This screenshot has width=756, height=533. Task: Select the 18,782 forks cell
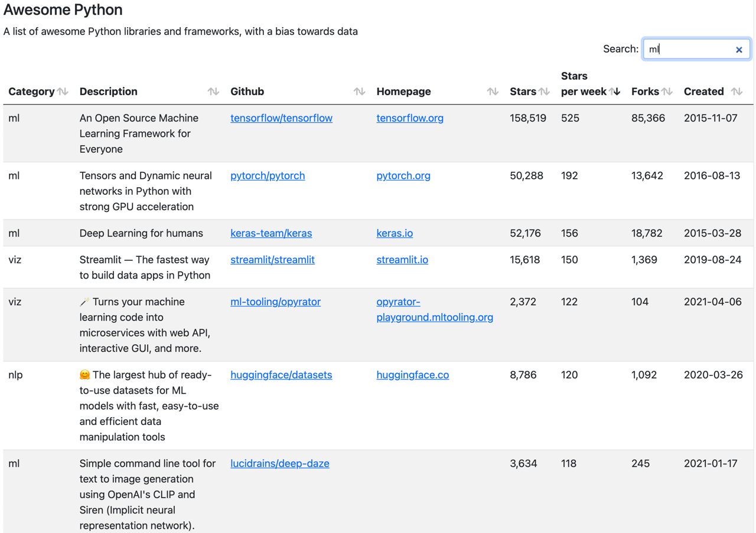(x=647, y=233)
